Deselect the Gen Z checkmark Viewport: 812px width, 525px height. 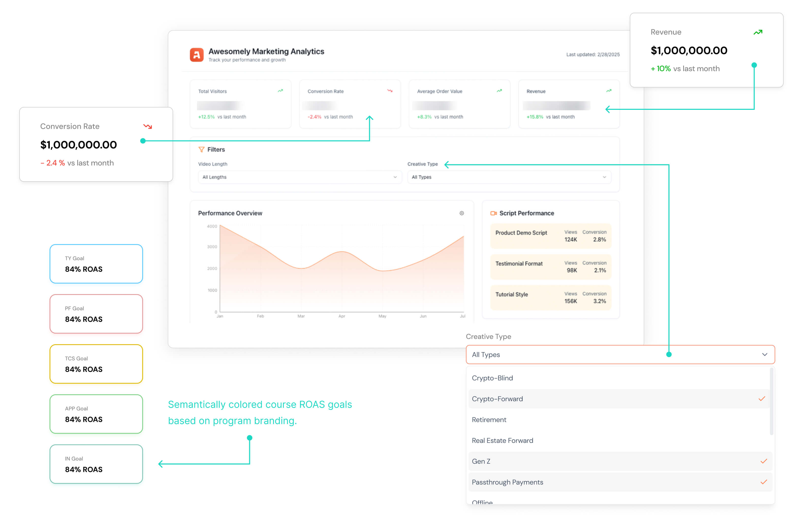[764, 461]
